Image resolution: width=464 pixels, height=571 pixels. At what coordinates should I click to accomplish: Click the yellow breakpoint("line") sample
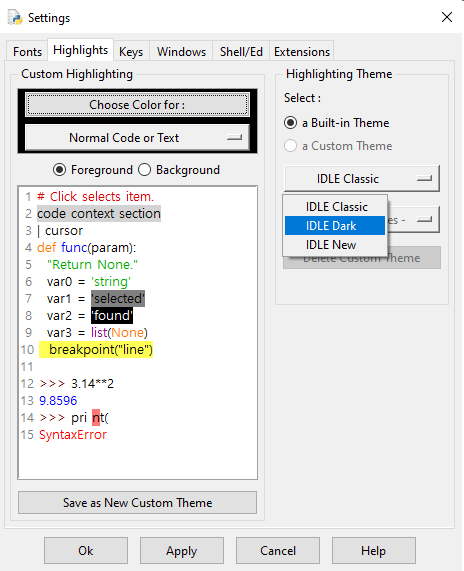[x=96, y=350]
